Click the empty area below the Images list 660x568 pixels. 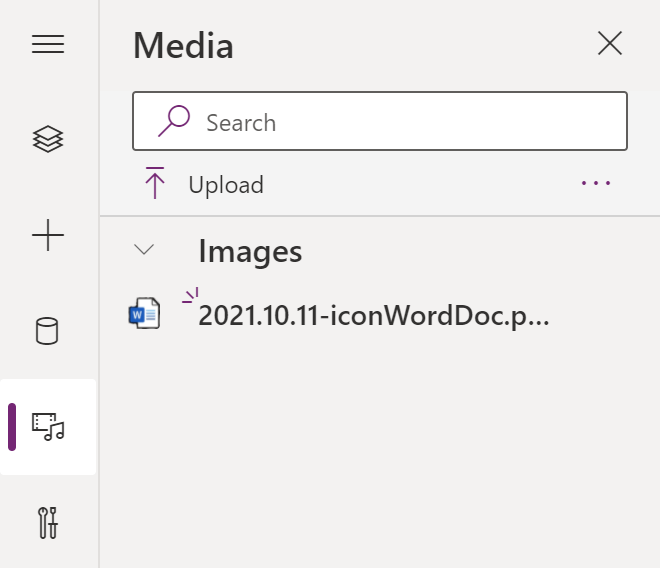click(380, 450)
